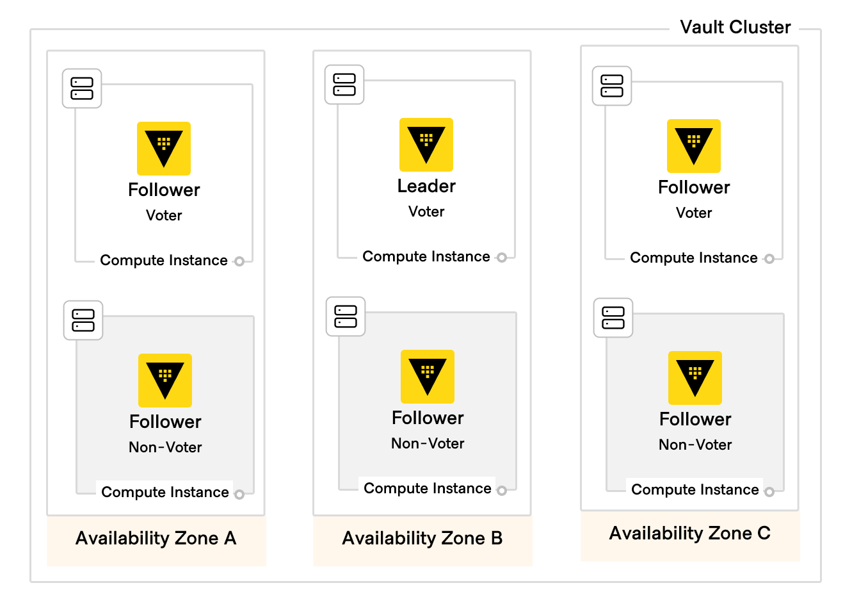
Task: Click the Availability Zone A label
Action: [x=156, y=538]
